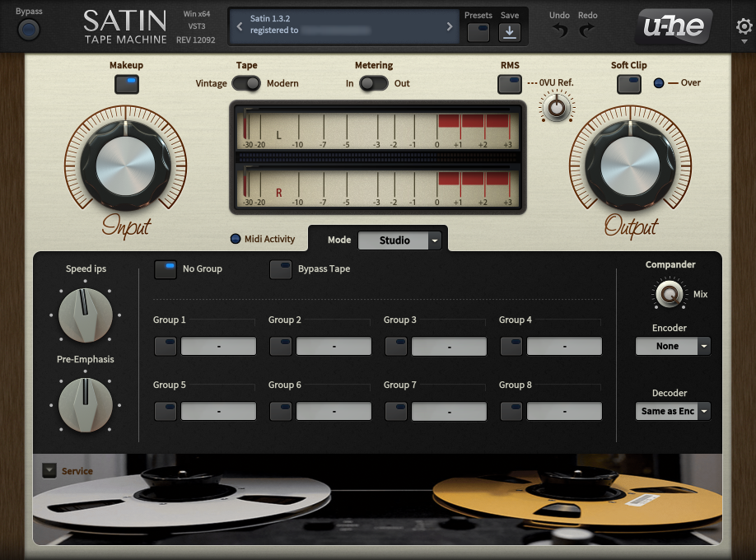Toggle the Group 8 button
756x560 pixels.
point(511,412)
